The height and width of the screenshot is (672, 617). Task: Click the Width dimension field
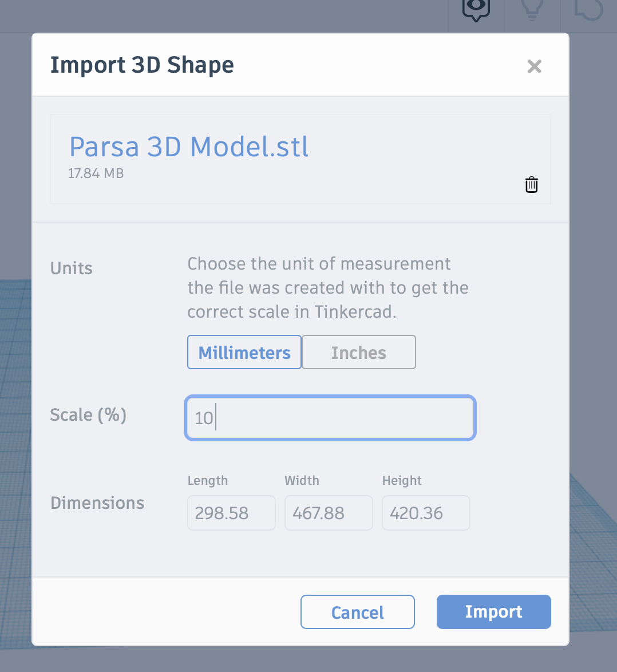(x=329, y=513)
